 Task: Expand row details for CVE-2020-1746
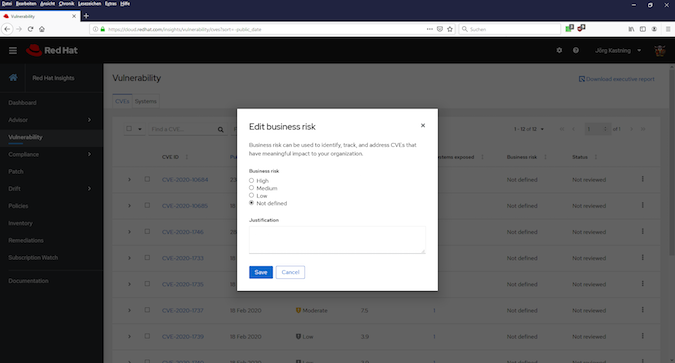pyautogui.click(x=129, y=232)
